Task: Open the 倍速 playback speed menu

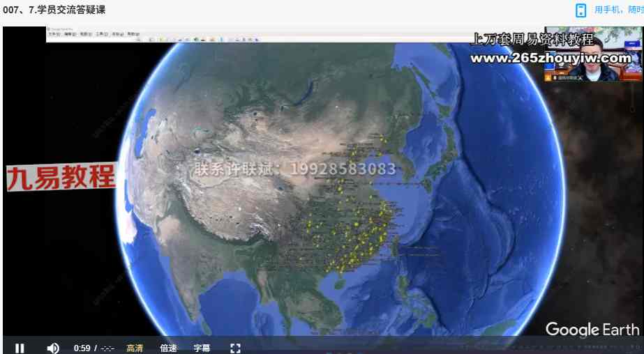Action: click(168, 348)
